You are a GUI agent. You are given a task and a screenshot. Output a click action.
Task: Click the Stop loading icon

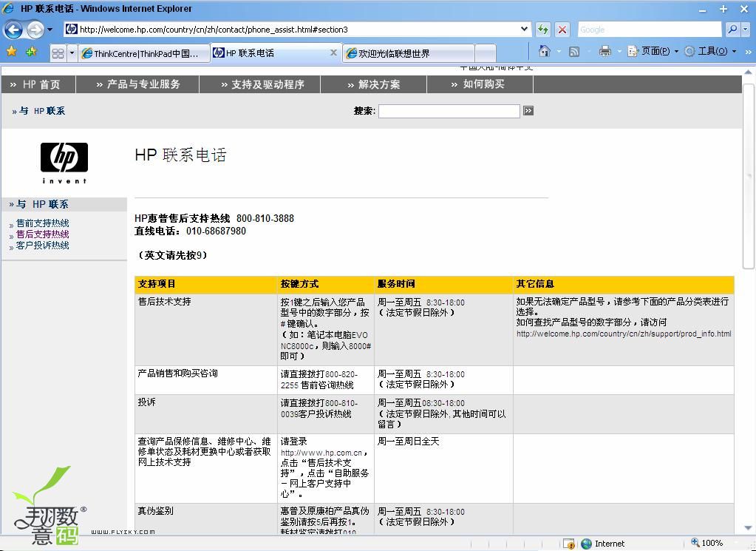coord(562,30)
